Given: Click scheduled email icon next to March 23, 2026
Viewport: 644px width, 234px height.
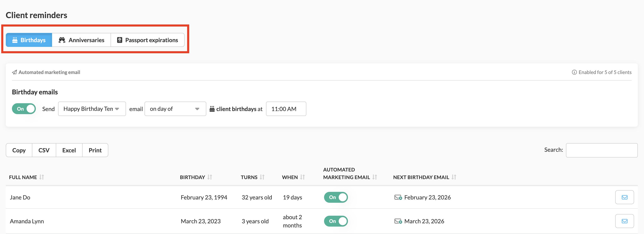Looking at the screenshot, I should click(x=398, y=221).
